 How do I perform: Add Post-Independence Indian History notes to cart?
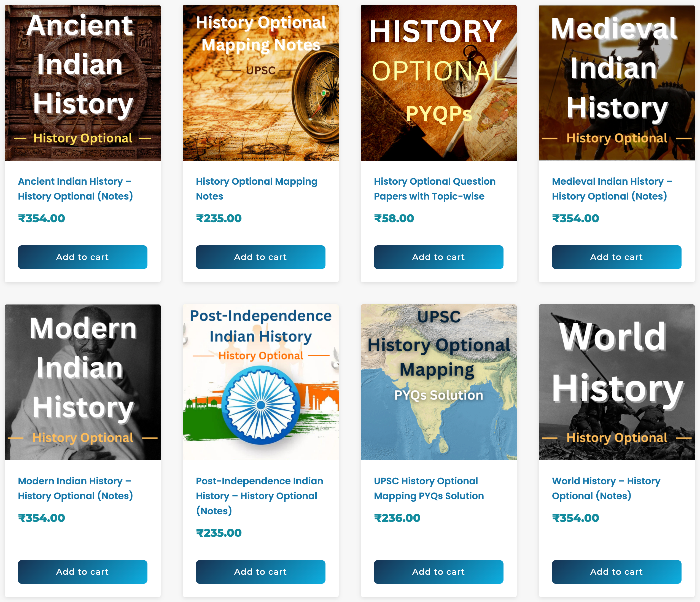tap(260, 572)
